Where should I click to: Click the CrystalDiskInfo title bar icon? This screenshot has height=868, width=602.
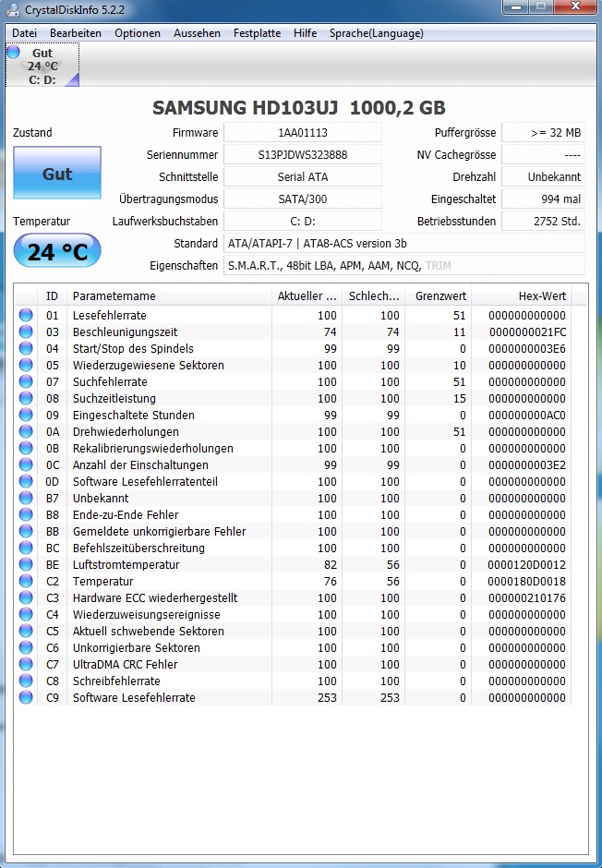[x=12, y=10]
